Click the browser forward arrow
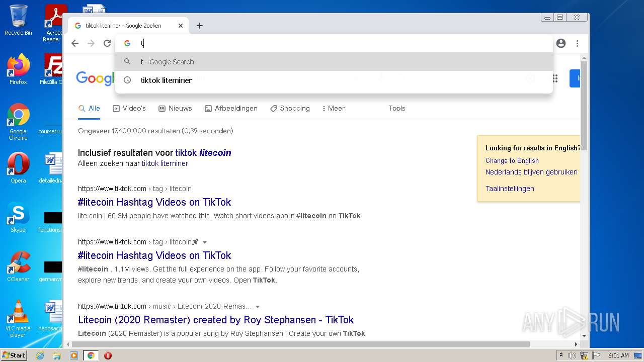Screen dimensions: 644x362 [91, 43]
